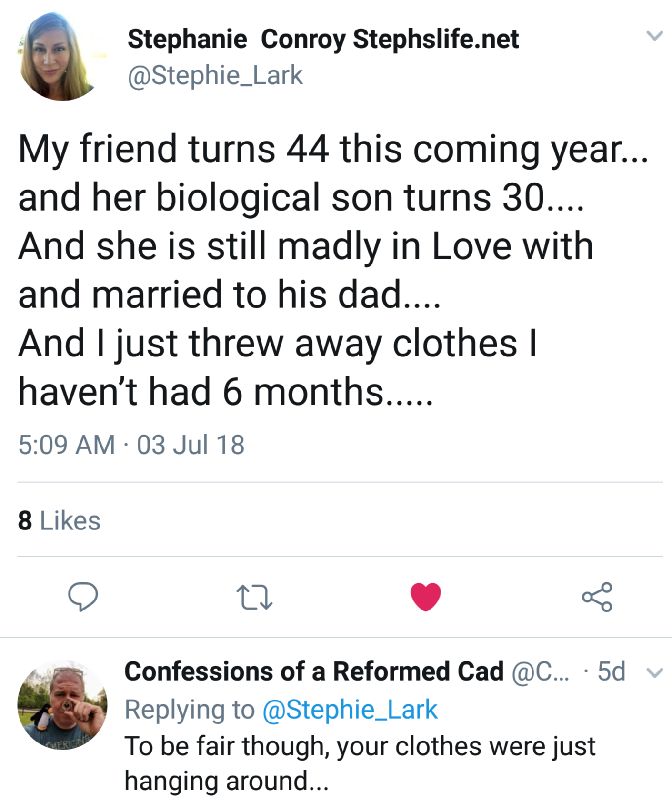Click the Stephslife.net text in the display name

[435, 39]
